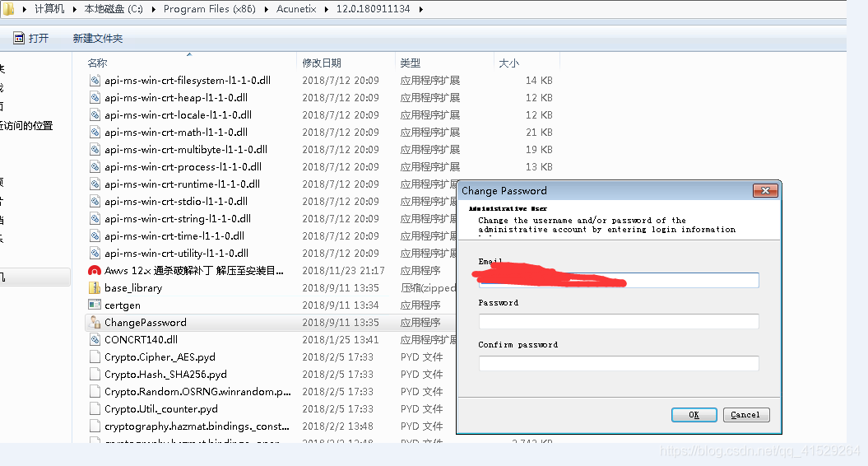This screenshot has width=868, height=466.
Task: Close the Change Password dialog
Action: [x=766, y=191]
